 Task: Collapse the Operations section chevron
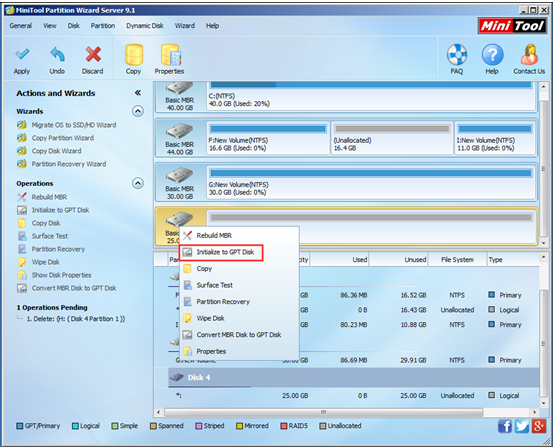tap(138, 183)
